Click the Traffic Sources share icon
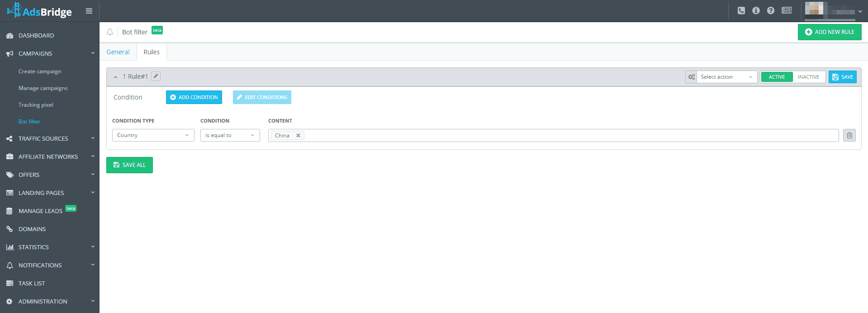Viewport: 868px width, 313px height. click(9, 139)
